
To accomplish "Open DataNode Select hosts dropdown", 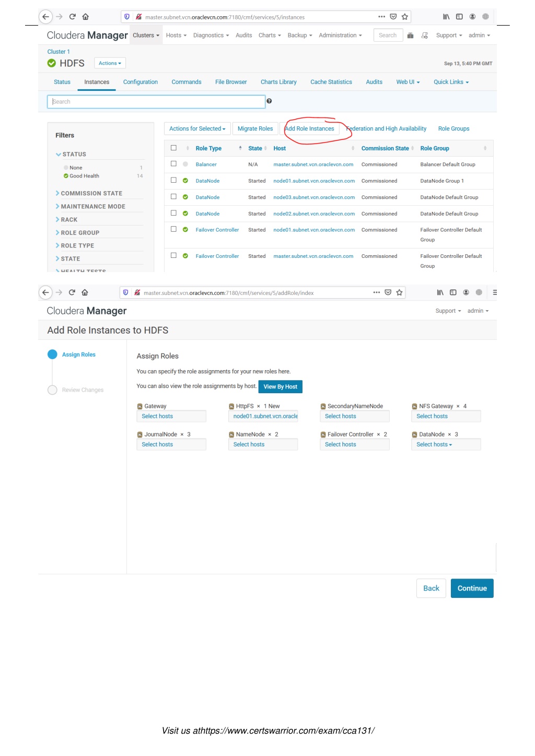I will pos(446,444).
